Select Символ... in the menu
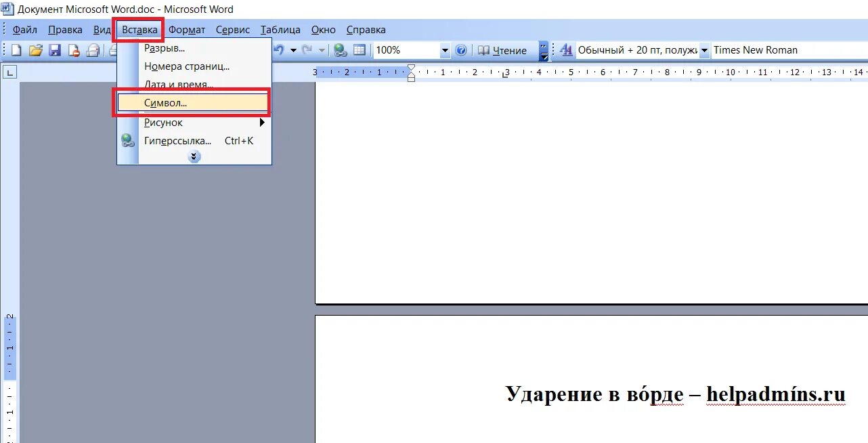 pos(193,103)
